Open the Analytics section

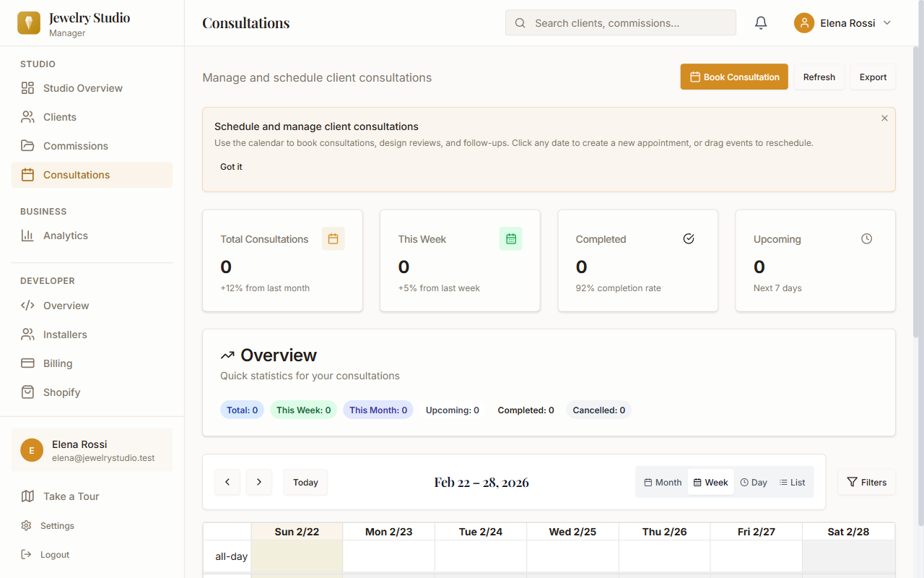tap(66, 235)
